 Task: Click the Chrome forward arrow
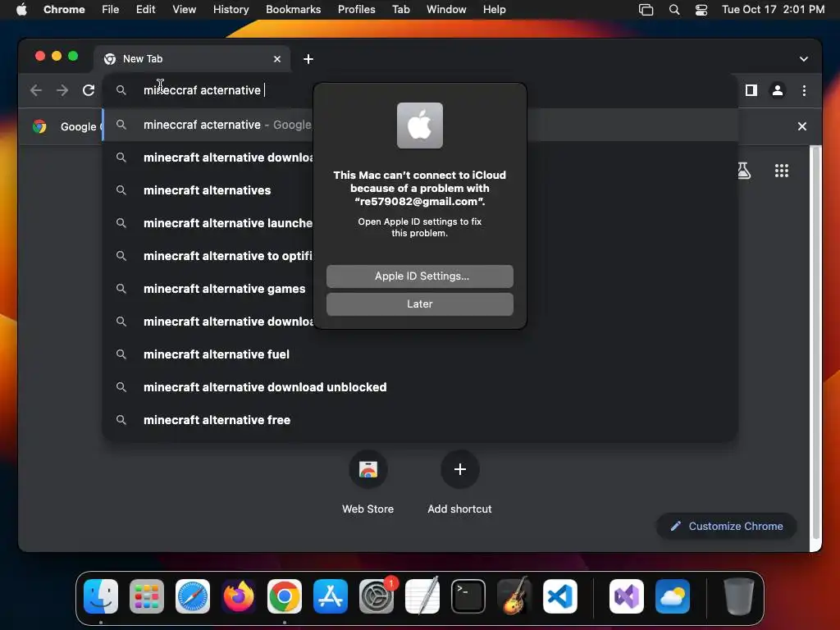(62, 90)
